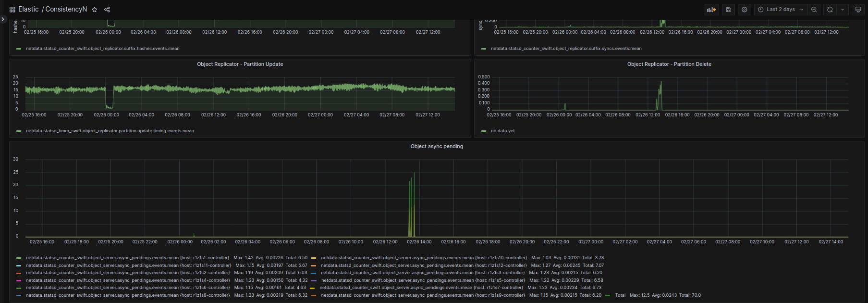
Task: Click the Add panel icon
Action: click(711, 10)
